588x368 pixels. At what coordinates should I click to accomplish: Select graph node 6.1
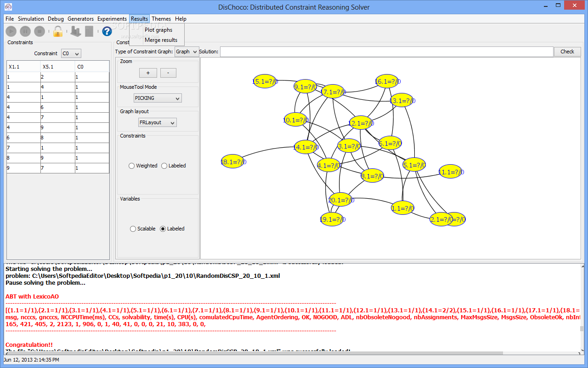(390, 143)
